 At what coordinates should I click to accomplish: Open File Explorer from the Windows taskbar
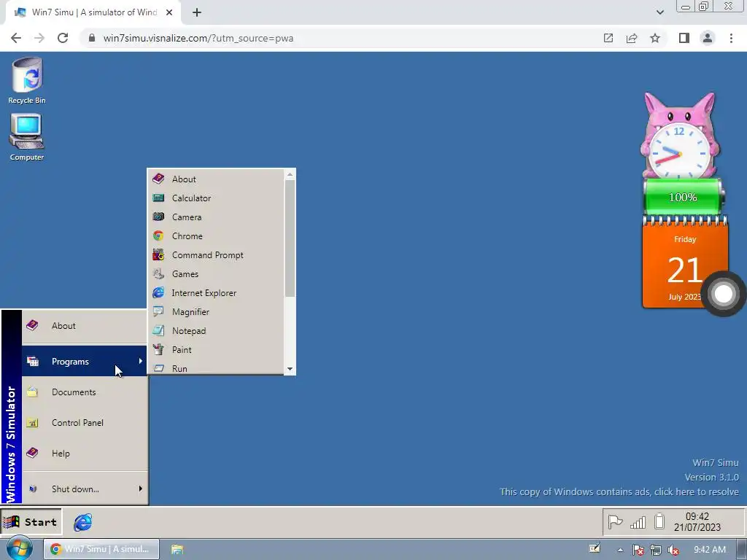point(177,549)
